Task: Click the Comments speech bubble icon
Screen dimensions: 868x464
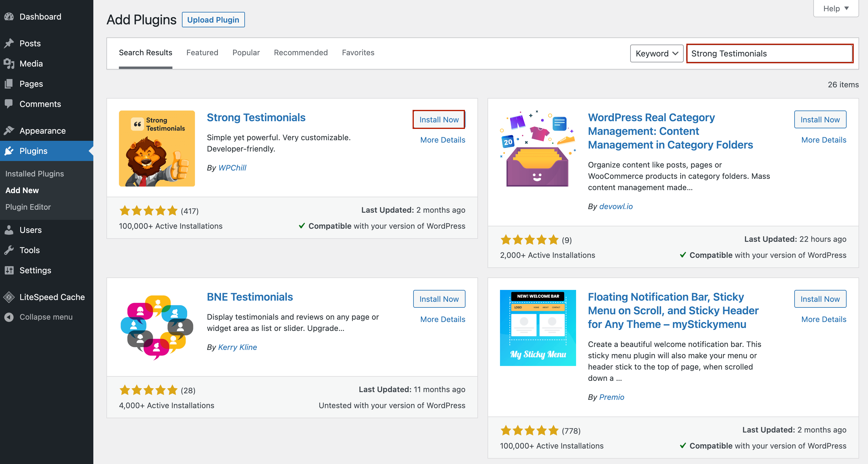Action: [x=9, y=104]
